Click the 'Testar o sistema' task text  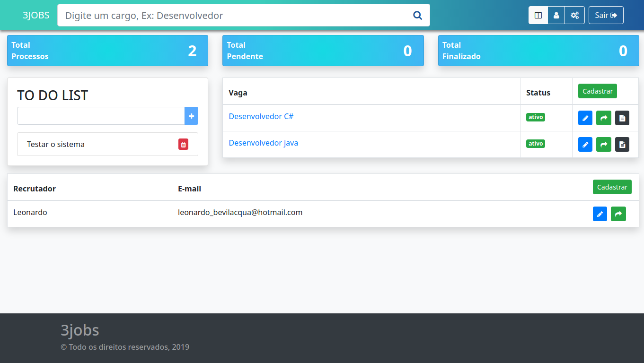point(56,144)
